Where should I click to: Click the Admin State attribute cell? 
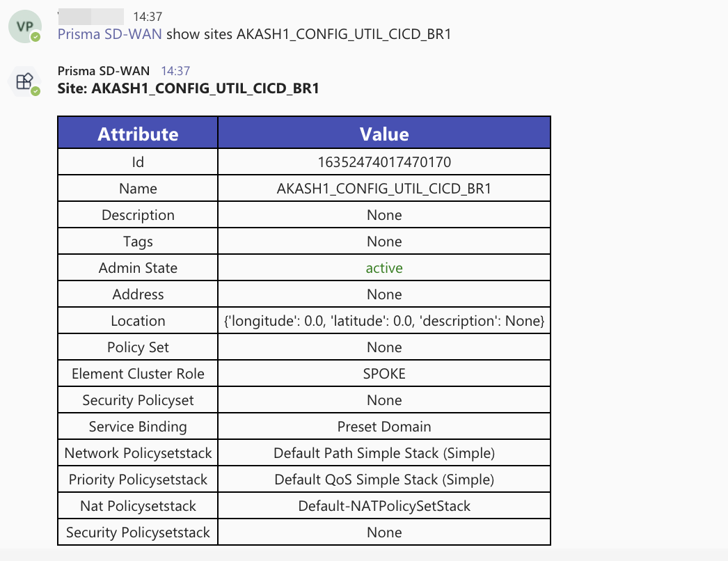click(x=138, y=268)
